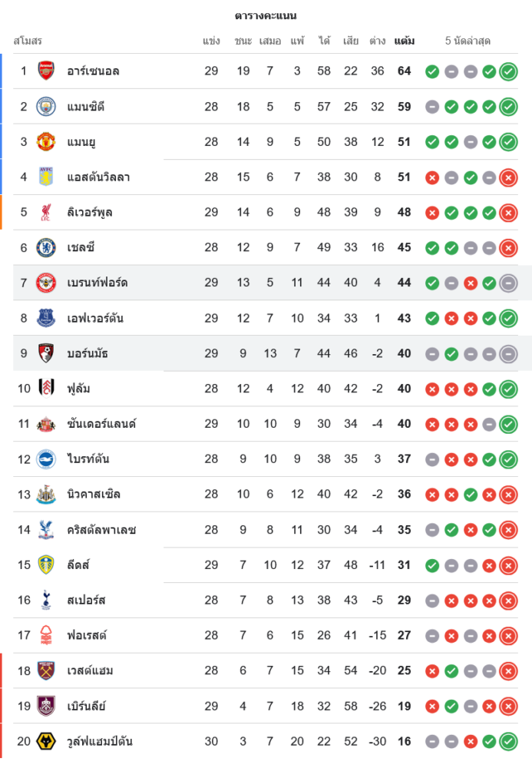Screen dimensions: 532x768
Task: Click the Manchester United club crest
Action: pyautogui.click(x=46, y=142)
